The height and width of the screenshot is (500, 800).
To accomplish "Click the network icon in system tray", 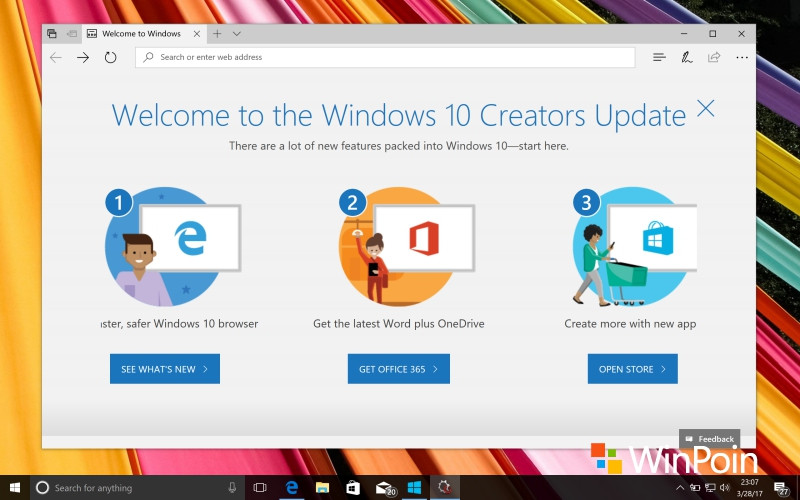I will pyautogui.click(x=709, y=488).
